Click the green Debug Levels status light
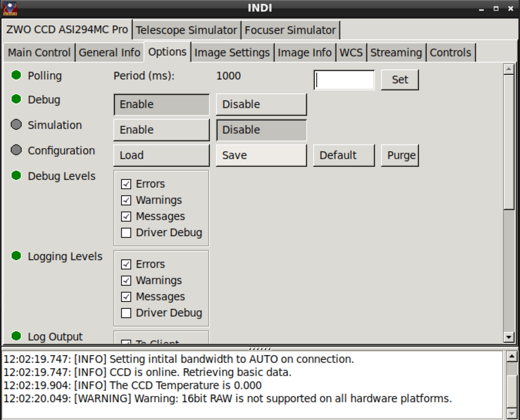520x420 pixels. tap(16, 175)
